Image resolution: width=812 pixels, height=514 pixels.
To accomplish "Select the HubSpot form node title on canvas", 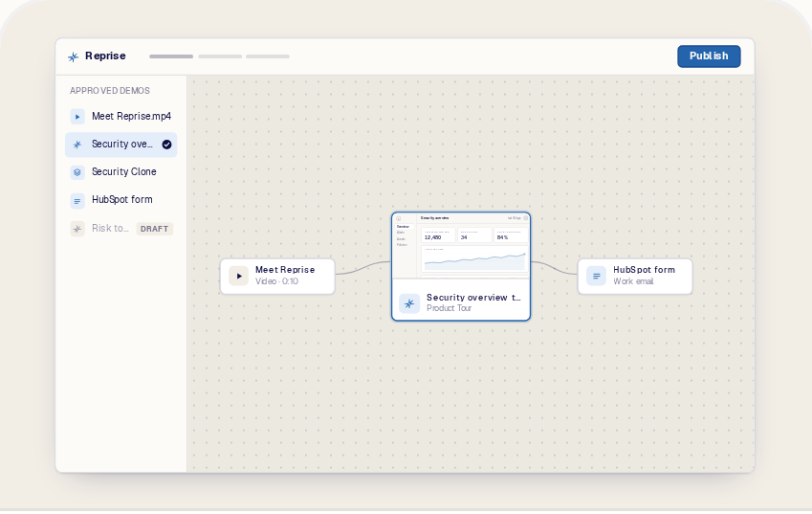I will click(644, 270).
